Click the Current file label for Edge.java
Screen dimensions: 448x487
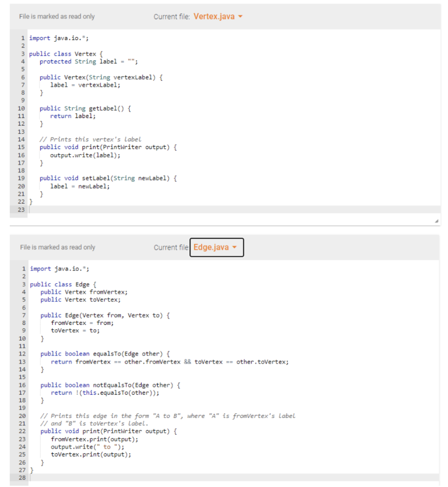[170, 247]
